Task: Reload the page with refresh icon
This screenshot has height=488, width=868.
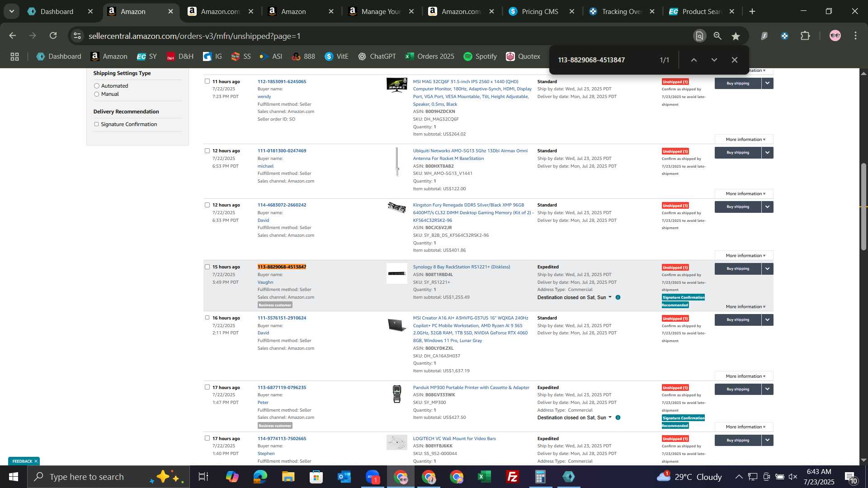Action: (53, 36)
